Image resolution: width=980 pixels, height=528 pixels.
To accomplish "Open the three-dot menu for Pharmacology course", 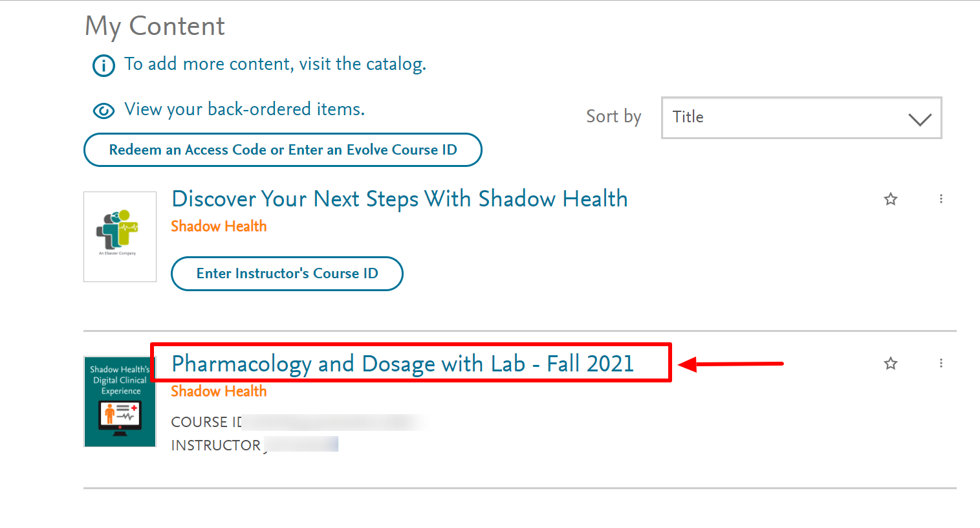I will (941, 364).
